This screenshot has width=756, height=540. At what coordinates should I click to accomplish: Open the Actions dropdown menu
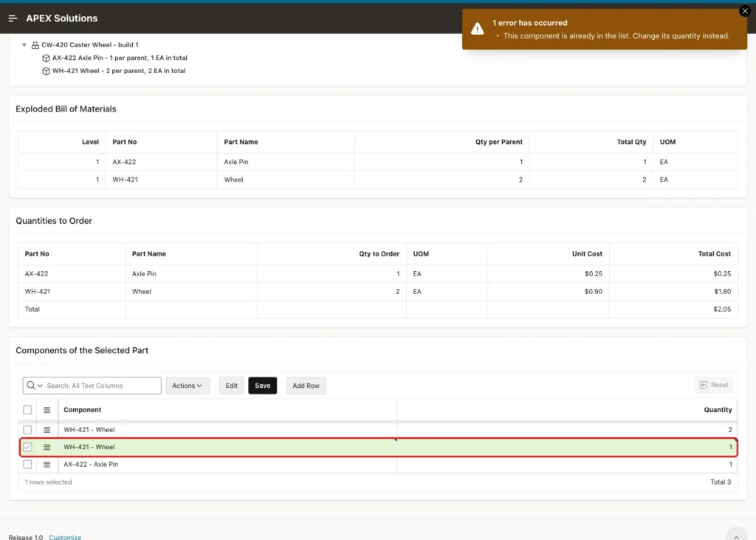pos(188,386)
